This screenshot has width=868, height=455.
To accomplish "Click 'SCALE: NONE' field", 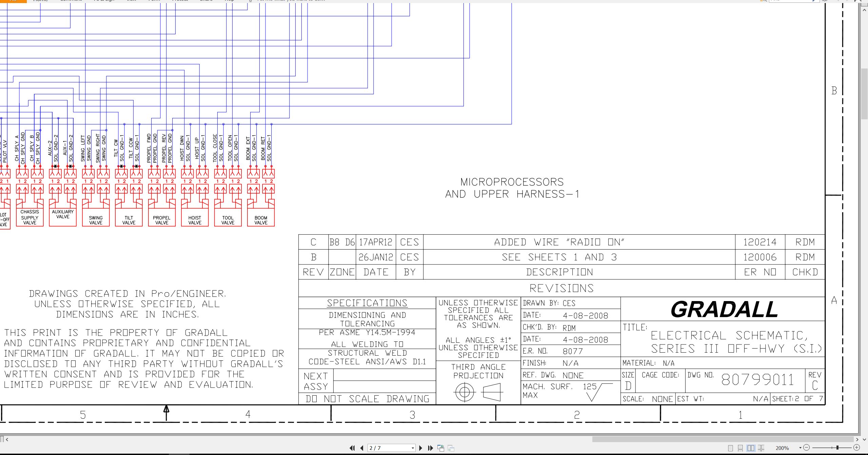I will point(648,399).
